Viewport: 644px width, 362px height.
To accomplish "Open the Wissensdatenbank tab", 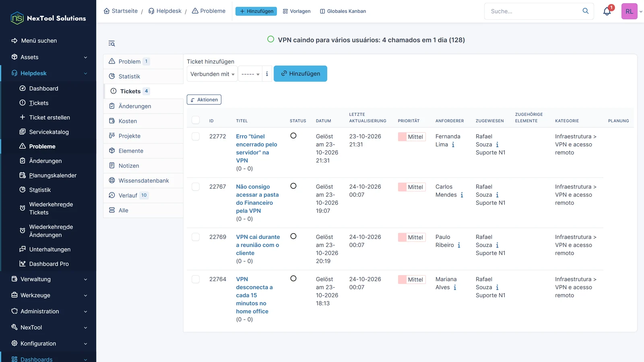I will tap(143, 181).
